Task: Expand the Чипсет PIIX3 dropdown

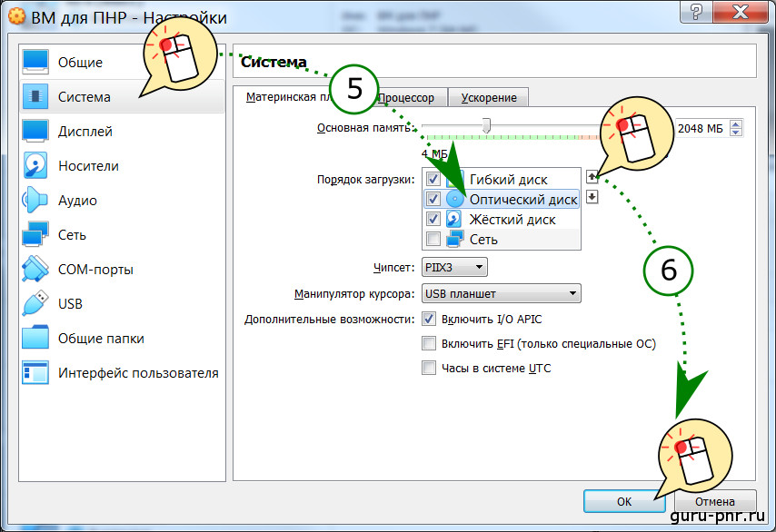Action: coord(455,267)
